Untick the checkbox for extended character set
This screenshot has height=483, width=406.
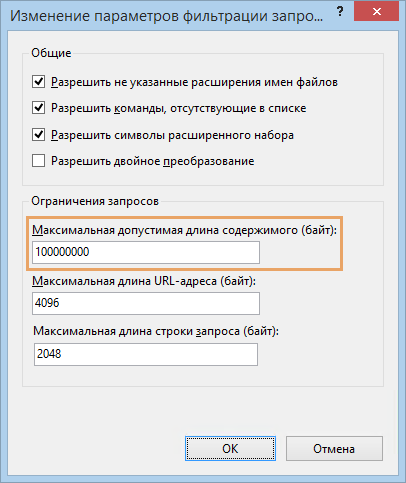39,135
